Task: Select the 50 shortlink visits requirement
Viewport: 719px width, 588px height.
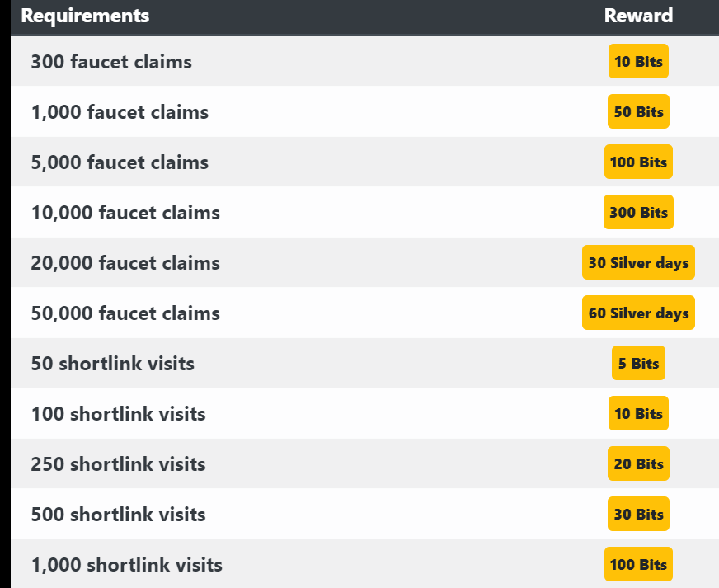Action: tap(113, 363)
